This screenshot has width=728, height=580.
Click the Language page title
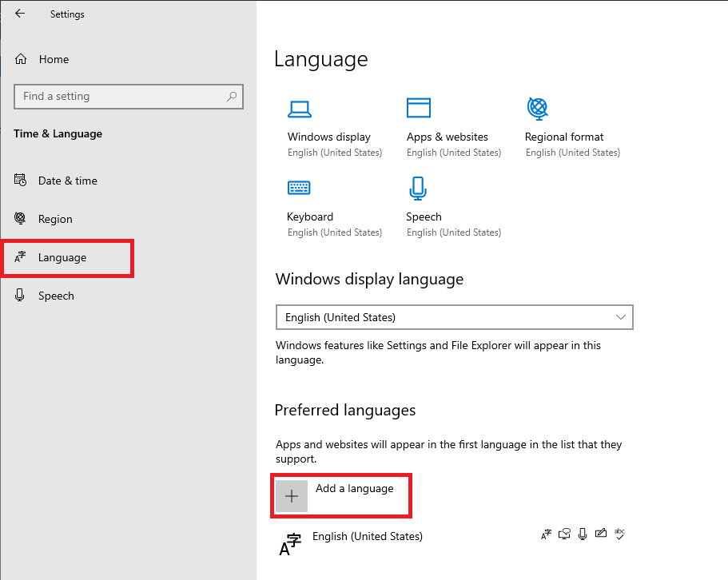[320, 59]
